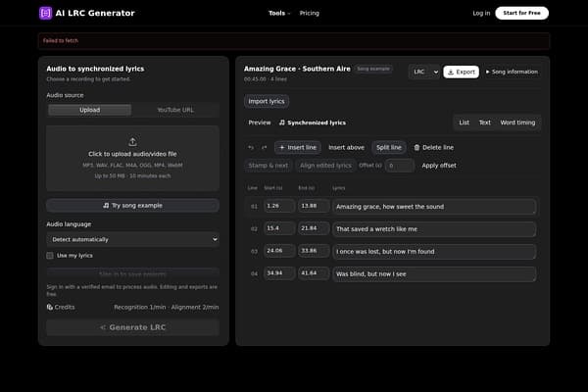The width and height of the screenshot is (588, 392).
Task: Edit lyric 'That saved a wretch like me'
Action: 434,229
